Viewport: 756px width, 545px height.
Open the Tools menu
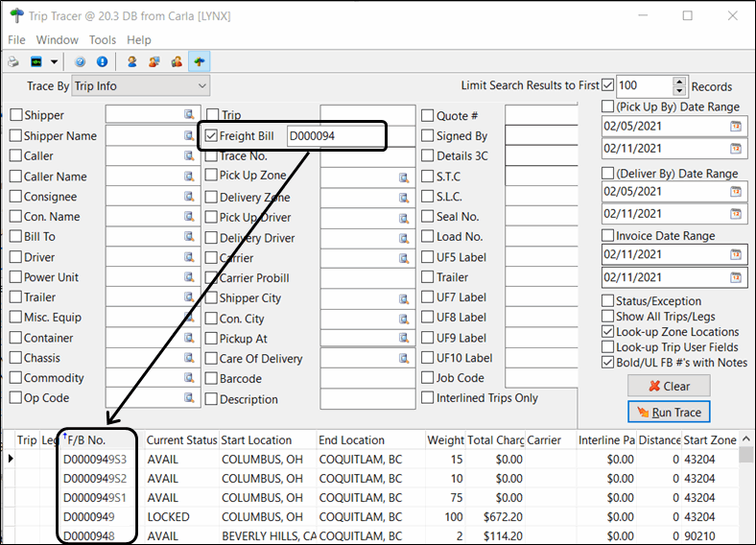tap(103, 40)
